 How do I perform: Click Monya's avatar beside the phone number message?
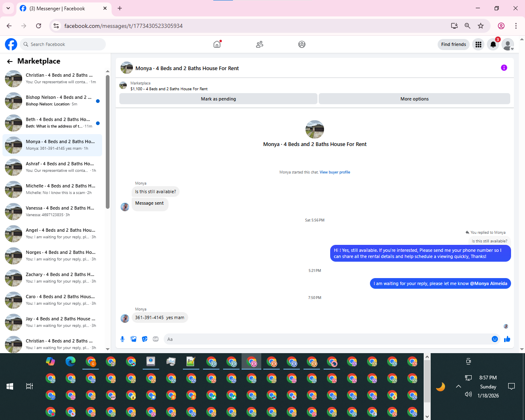point(125,318)
